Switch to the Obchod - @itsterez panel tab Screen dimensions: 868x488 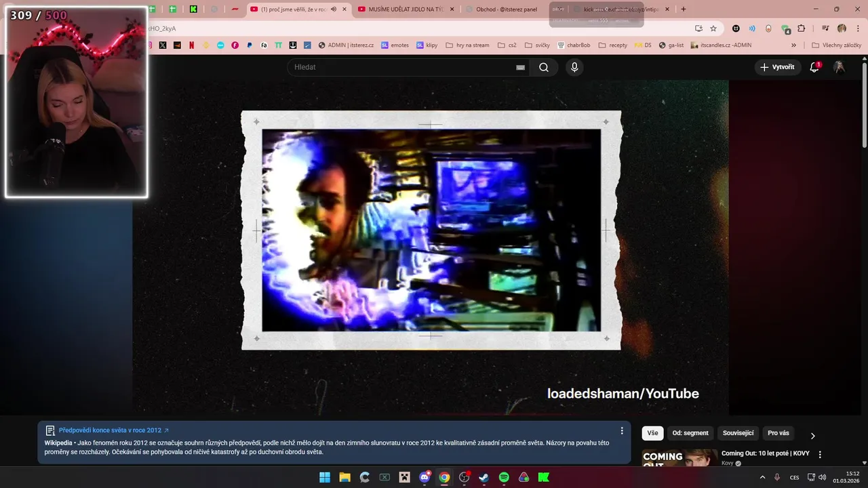(x=507, y=9)
